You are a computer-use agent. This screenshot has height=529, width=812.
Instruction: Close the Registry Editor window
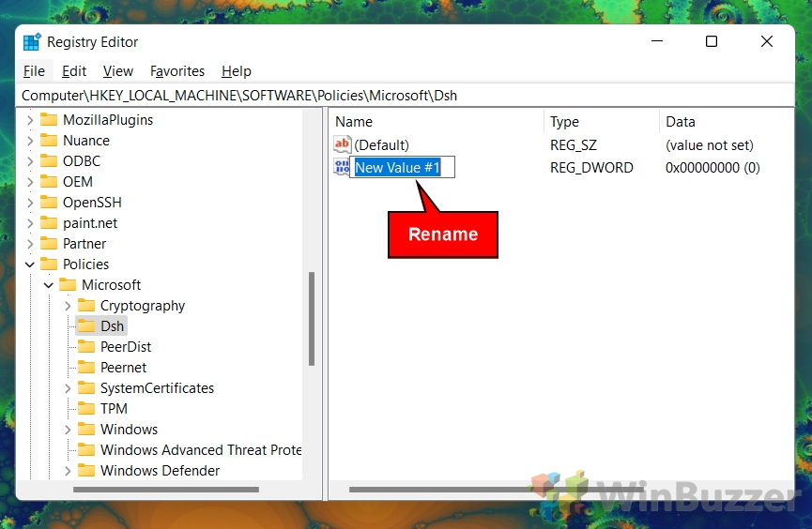(767, 41)
